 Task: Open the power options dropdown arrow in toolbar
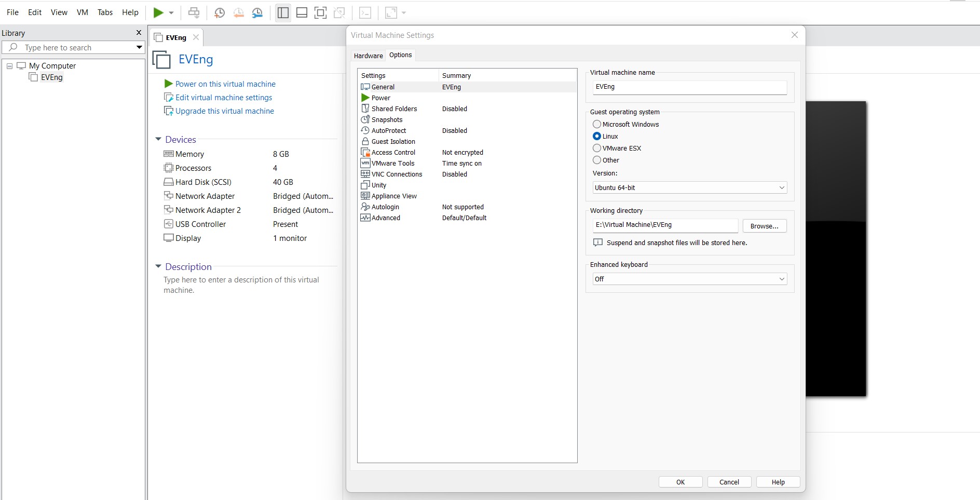click(171, 13)
